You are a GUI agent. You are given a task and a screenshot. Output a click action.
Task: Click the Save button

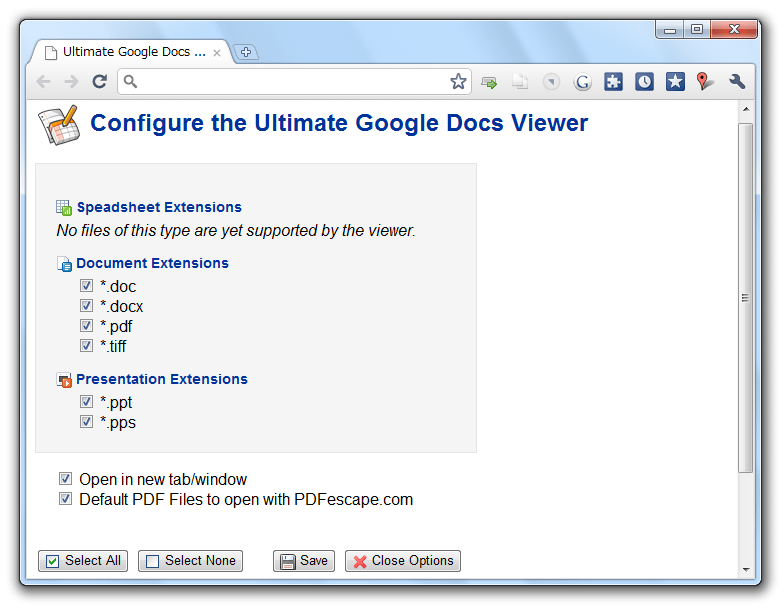(x=304, y=561)
